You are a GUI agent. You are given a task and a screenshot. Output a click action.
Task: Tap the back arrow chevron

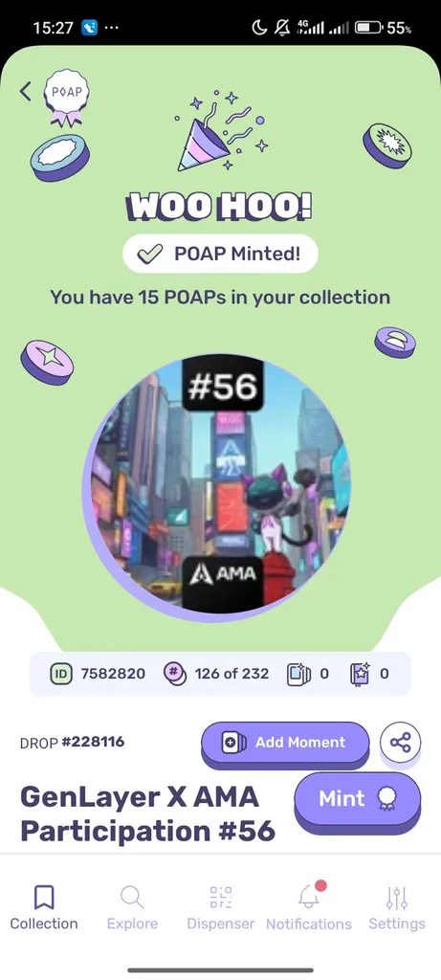(x=25, y=91)
